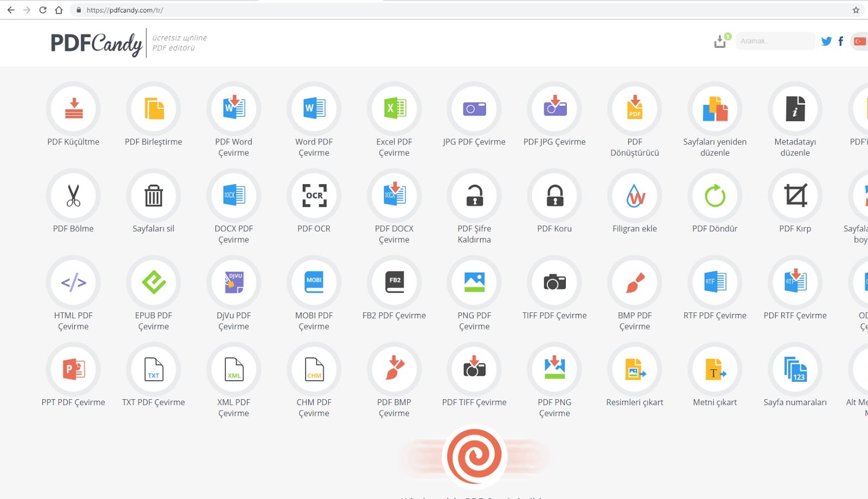Go to browser home button

tap(59, 10)
